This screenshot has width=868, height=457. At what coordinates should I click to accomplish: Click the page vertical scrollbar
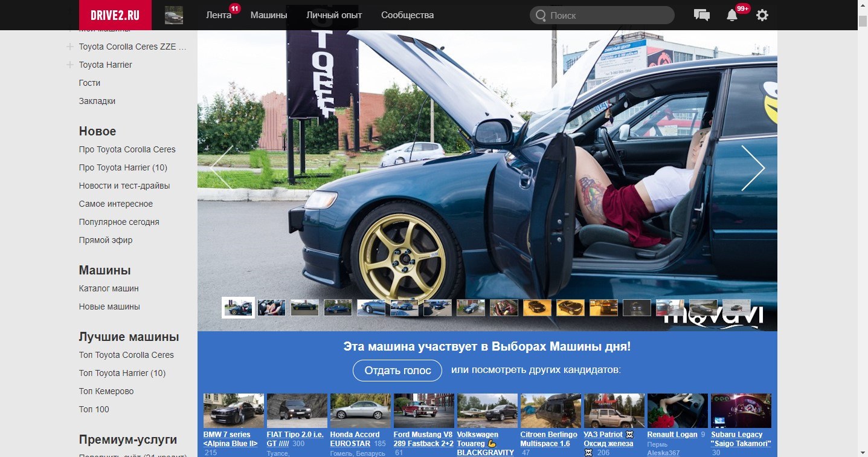pos(862,242)
